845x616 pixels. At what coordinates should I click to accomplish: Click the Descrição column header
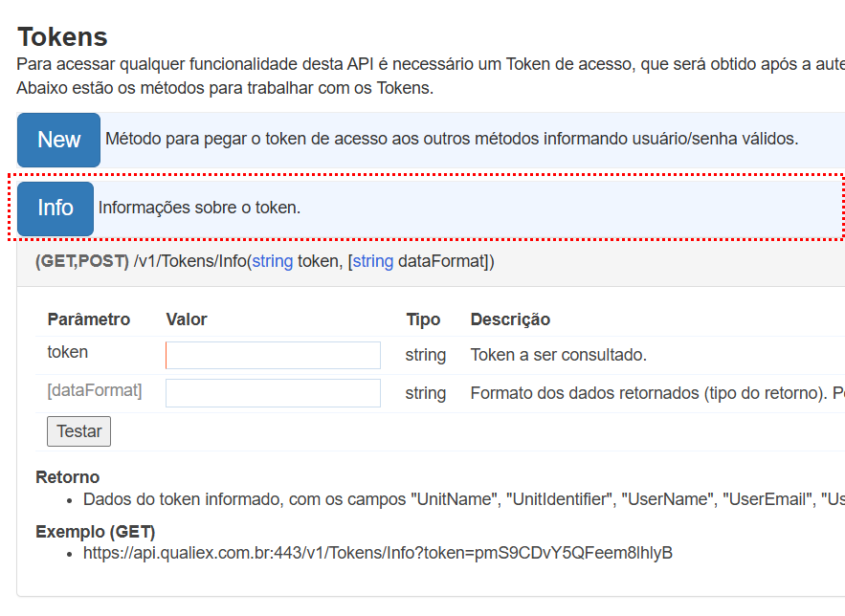pyautogui.click(x=510, y=319)
